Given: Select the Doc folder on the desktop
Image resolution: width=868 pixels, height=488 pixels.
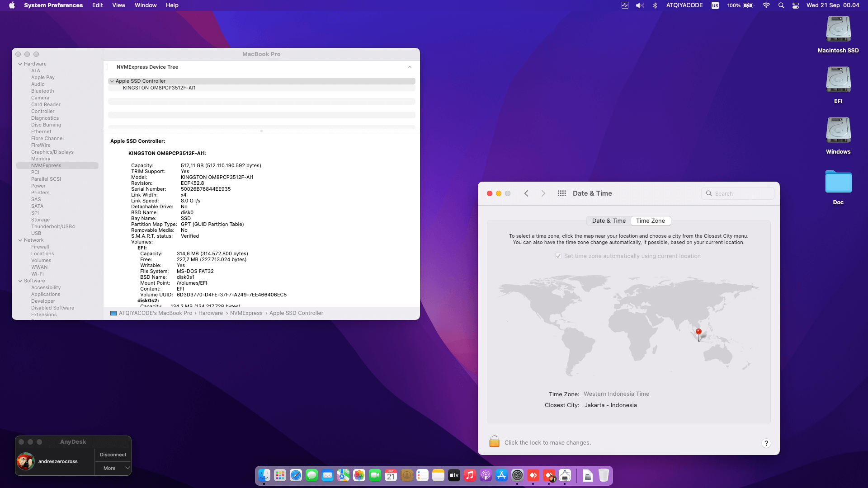Looking at the screenshot, I should (x=838, y=187).
